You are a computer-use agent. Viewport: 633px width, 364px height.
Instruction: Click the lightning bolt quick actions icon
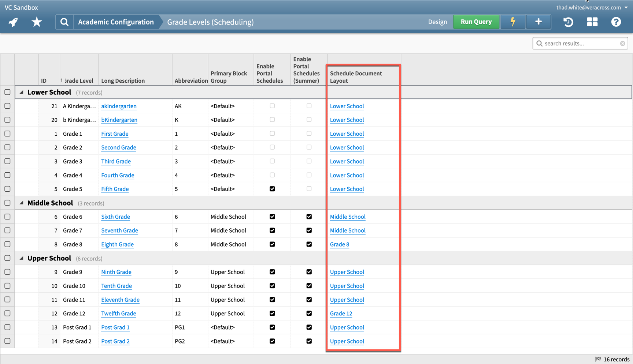click(513, 22)
